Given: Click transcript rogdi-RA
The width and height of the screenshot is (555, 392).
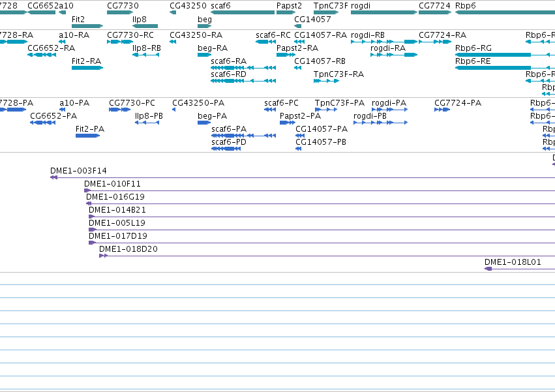Looking at the screenshot, I should pyautogui.click(x=394, y=55).
